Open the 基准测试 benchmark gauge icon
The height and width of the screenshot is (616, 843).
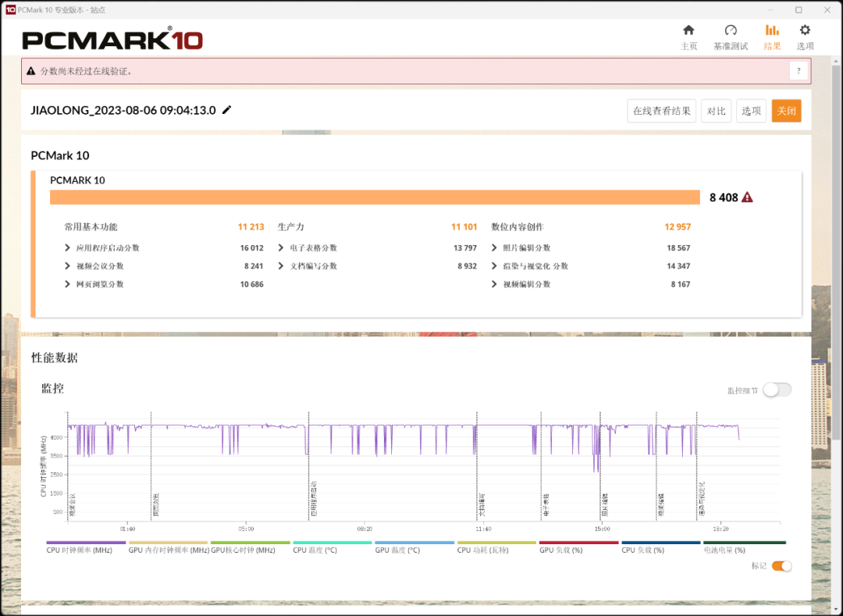click(x=730, y=30)
